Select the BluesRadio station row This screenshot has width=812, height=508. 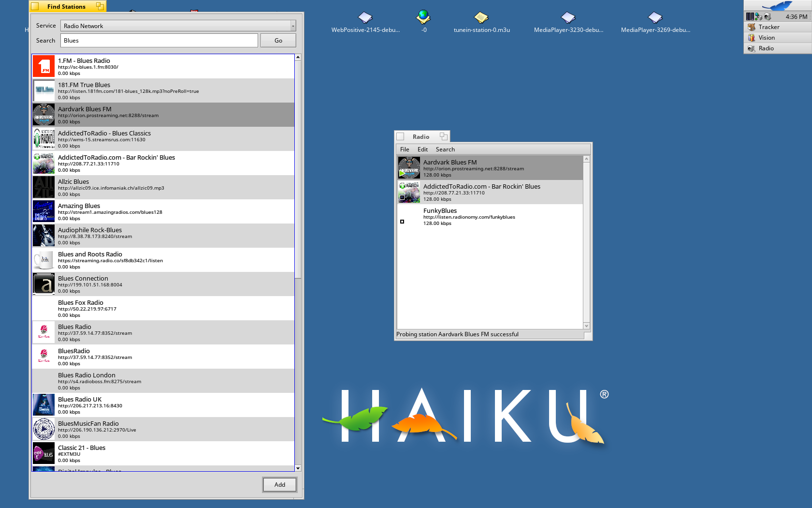pos(163,357)
